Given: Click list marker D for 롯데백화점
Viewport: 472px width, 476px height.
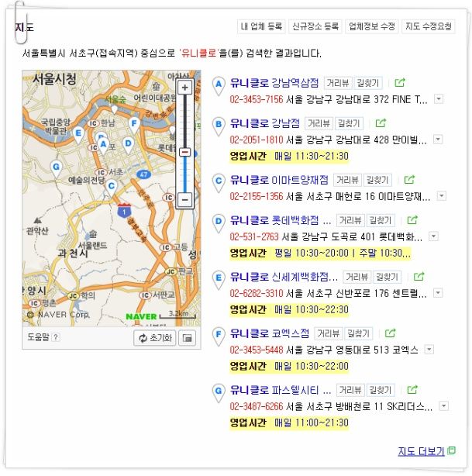Looking at the screenshot, I should pos(219,223).
